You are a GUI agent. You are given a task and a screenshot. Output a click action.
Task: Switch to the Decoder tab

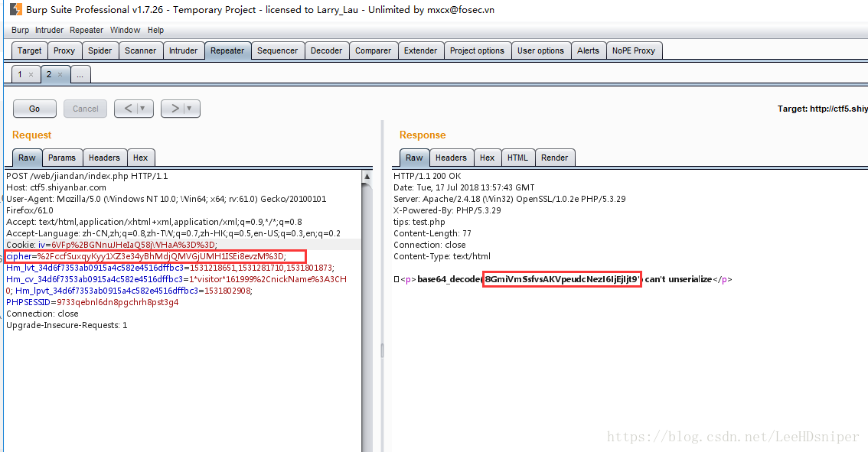click(x=327, y=50)
